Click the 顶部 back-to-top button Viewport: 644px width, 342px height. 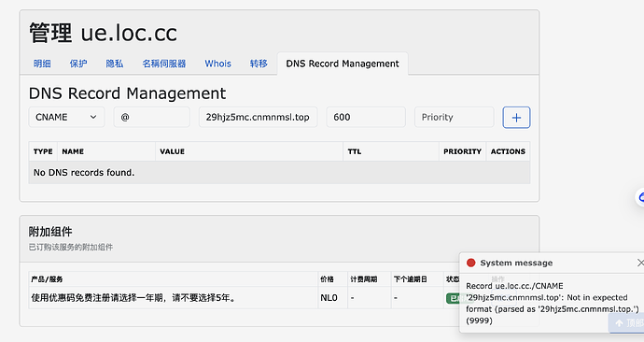pos(628,323)
